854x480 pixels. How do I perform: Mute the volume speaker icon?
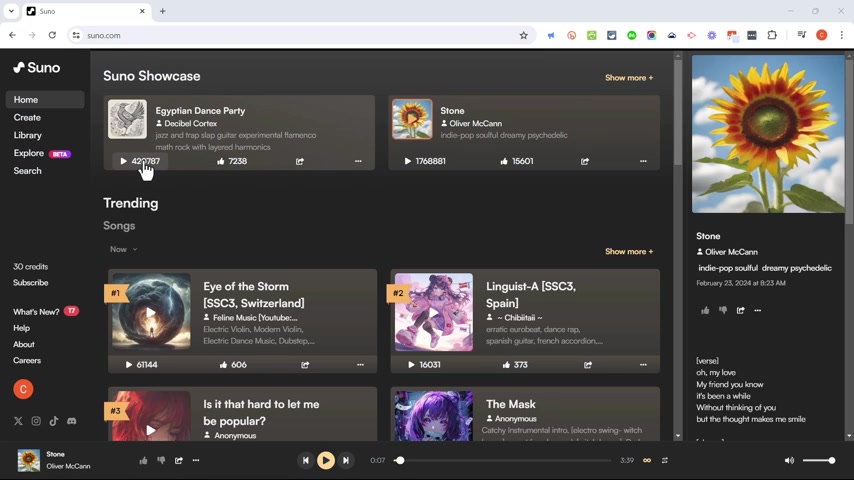[789, 460]
